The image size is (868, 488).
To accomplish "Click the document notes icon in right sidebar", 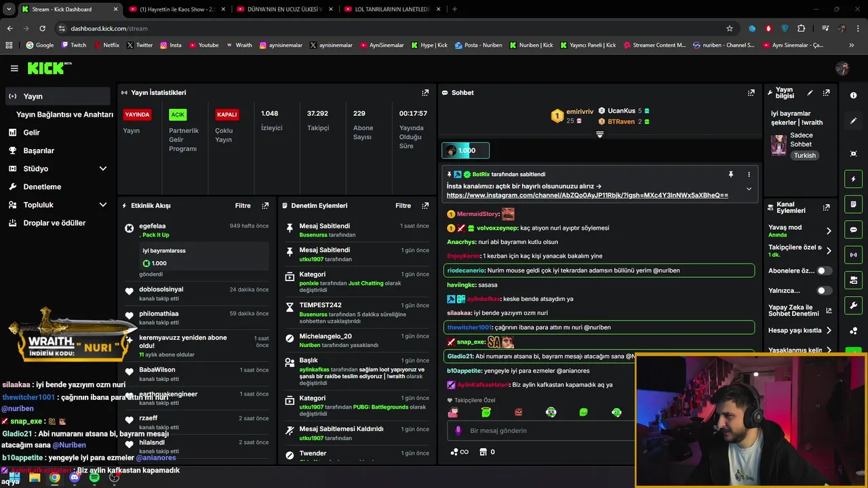I will point(854,205).
